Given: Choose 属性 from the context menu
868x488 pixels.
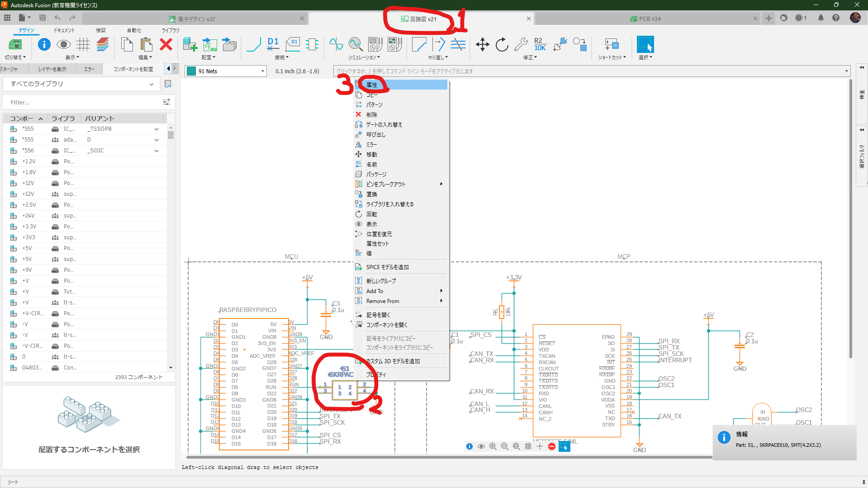Looking at the screenshot, I should click(372, 85).
